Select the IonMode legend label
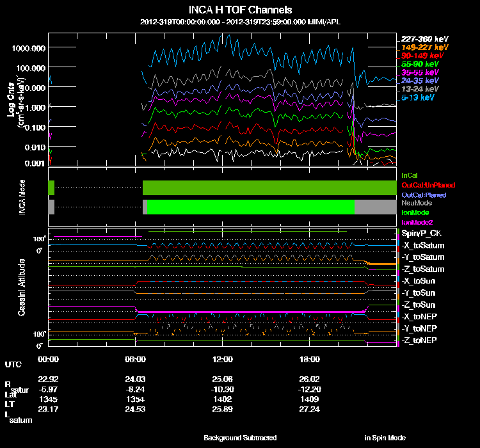 tap(415, 212)
